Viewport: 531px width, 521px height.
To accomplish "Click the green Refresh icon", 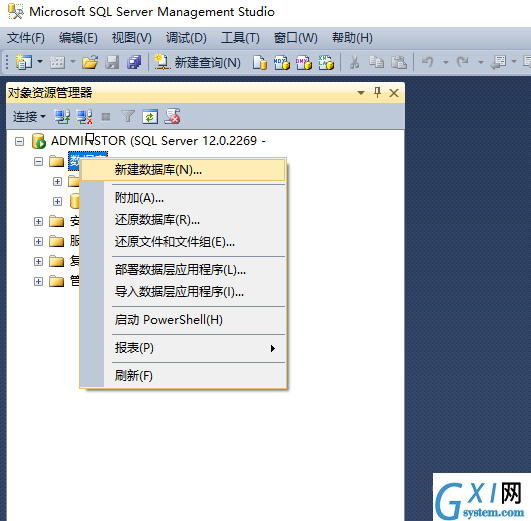I will click(x=150, y=117).
